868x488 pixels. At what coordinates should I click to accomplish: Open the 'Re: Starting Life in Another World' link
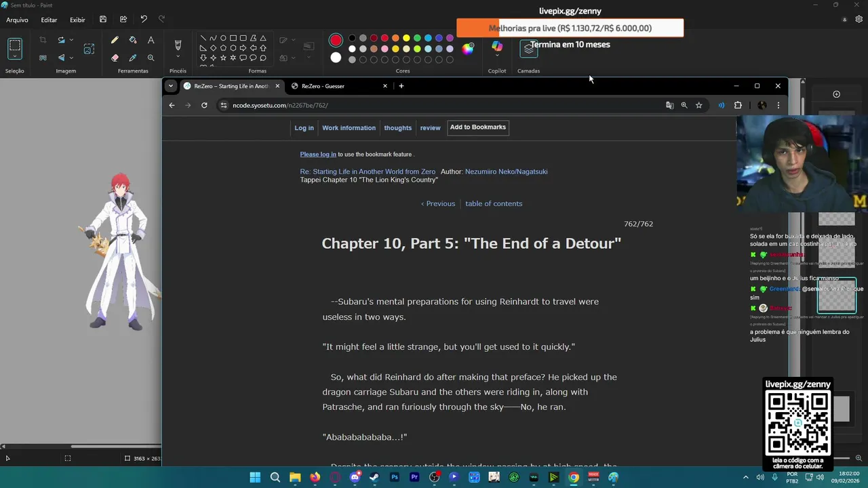[x=368, y=171]
